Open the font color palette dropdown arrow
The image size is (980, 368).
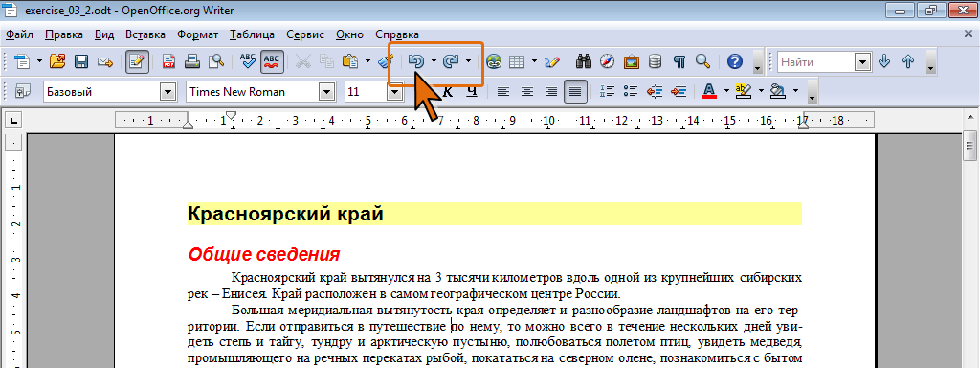click(726, 91)
